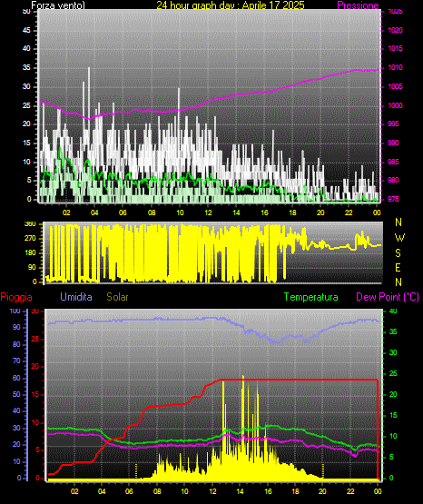
Task: Select the 24 hour graph day title
Action: coord(231,5)
